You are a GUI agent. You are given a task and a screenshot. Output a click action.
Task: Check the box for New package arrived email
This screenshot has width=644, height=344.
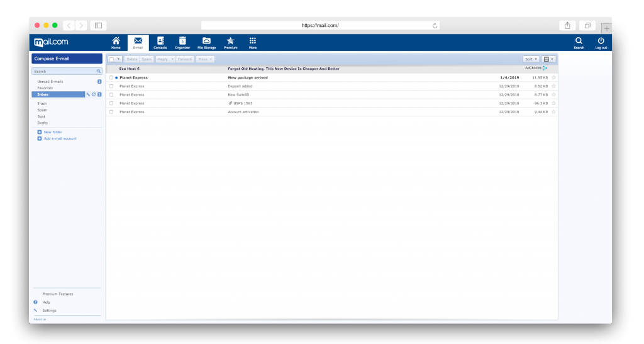click(111, 77)
